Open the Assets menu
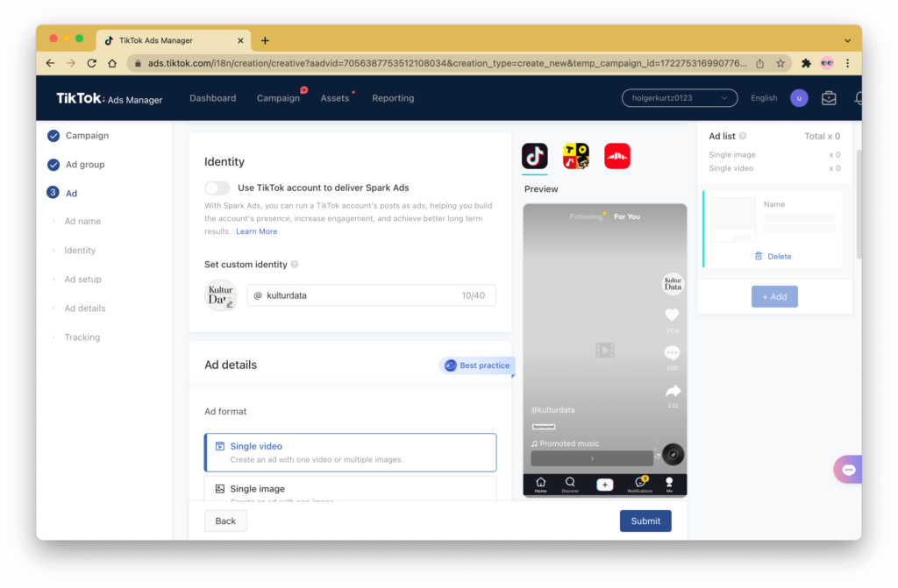898x588 pixels. tap(335, 98)
